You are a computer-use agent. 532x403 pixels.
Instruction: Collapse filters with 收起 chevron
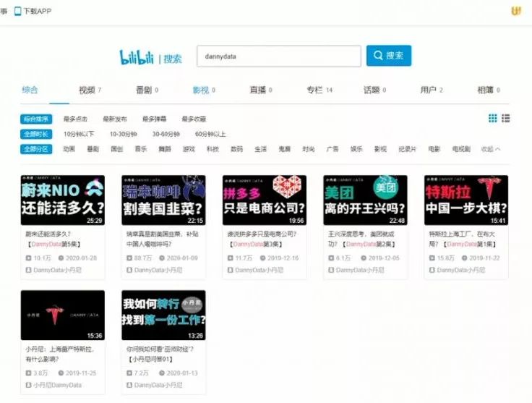point(491,149)
